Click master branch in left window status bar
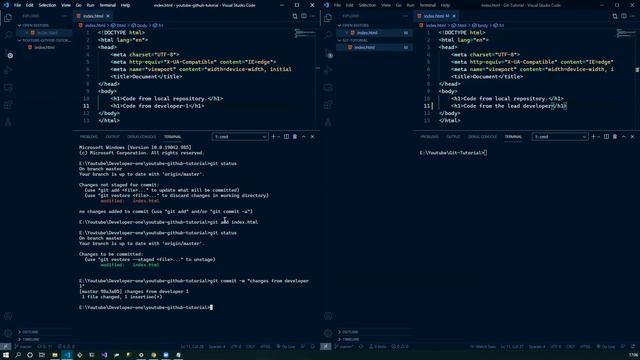 [23, 347]
